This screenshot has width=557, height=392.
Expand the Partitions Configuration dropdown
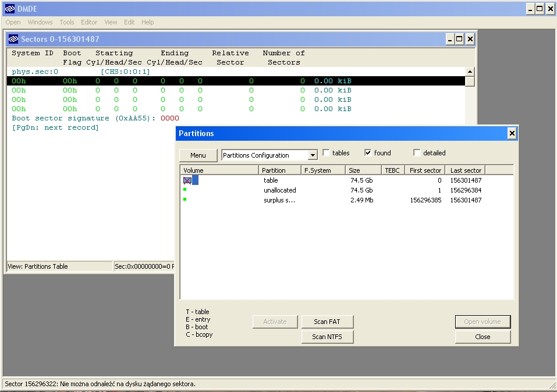pyautogui.click(x=312, y=155)
